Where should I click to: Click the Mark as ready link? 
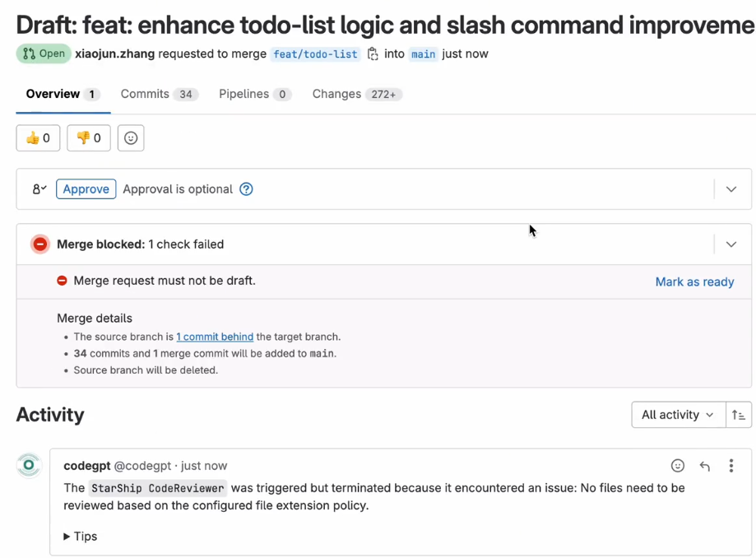694,281
